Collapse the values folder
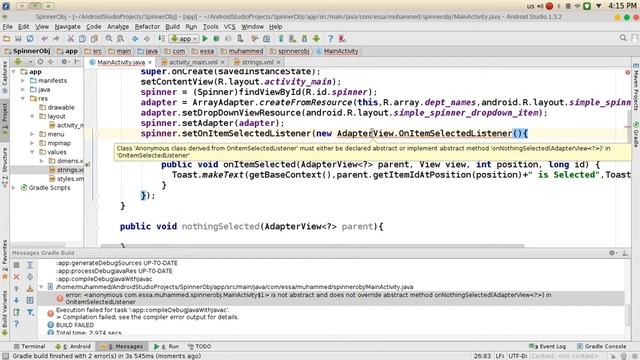The height and width of the screenshot is (360, 640). pos(32,152)
